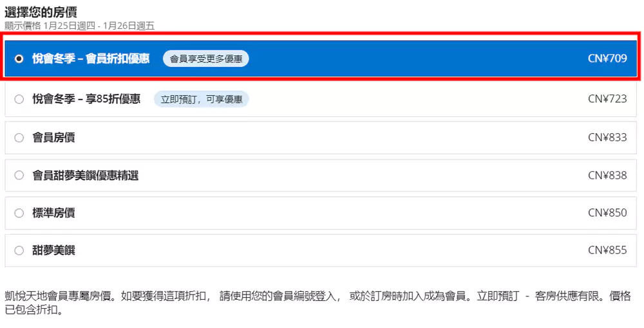Click the 凱悅天地會員專屬房價 description paragraph
This screenshot has height=328, width=644.
(317, 302)
